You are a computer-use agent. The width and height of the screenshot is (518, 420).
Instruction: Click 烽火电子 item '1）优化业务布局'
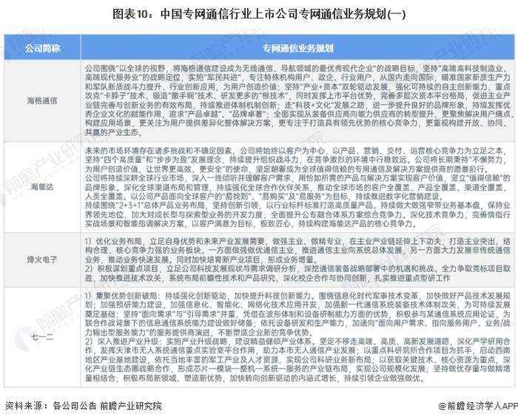coord(297,251)
